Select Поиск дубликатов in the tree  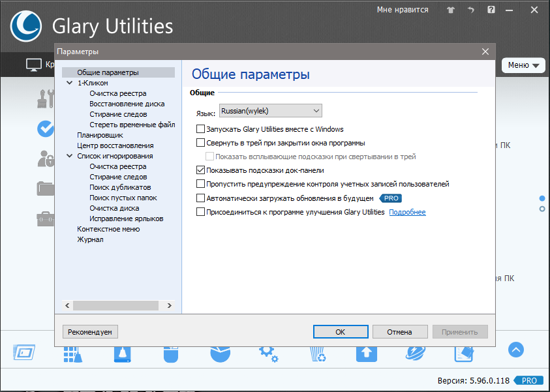tap(120, 187)
